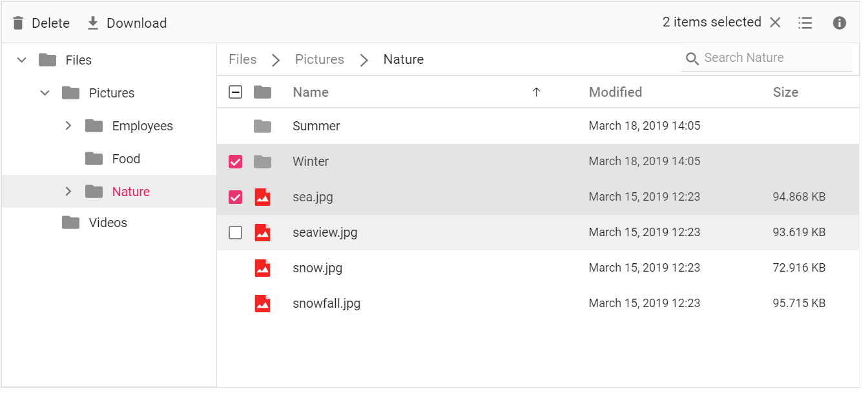
Task: Click the snowfall.jpg image icon
Action: pyautogui.click(x=262, y=303)
